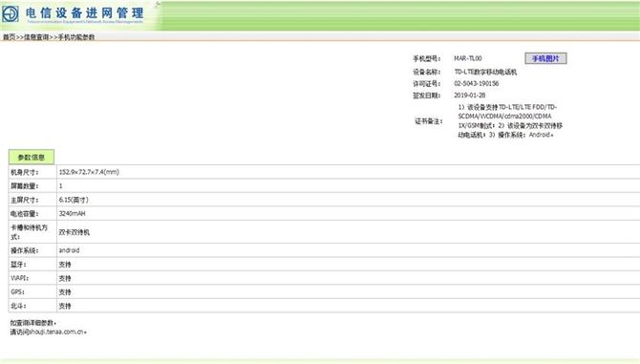Select 支持 value in the 蓝牙 row
Viewport: 640px width, 364px height.
click(x=65, y=265)
